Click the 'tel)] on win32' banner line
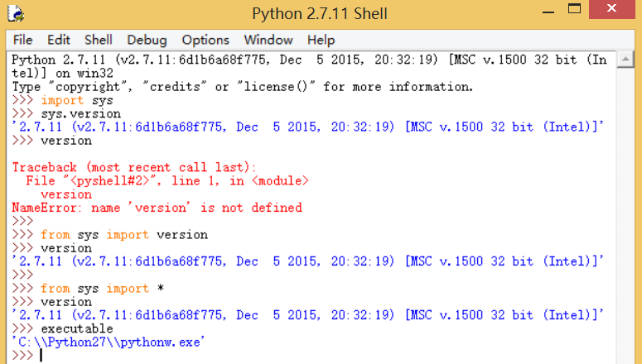Screen dimensions: 642x364 tap(62, 74)
